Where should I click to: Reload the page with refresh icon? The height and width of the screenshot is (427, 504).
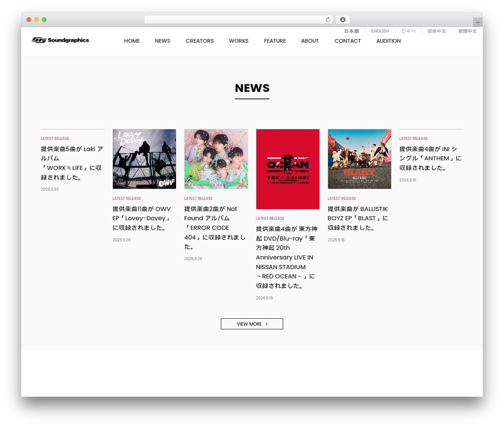[x=328, y=20]
